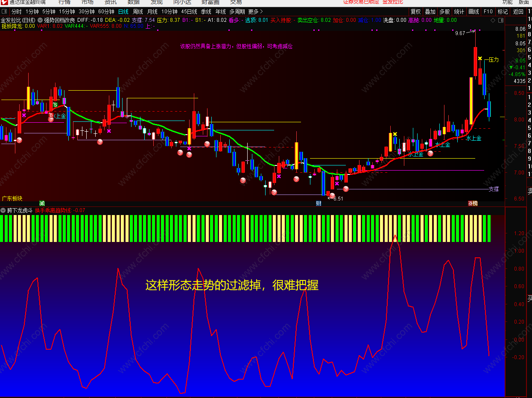Open the 广东板块 sector link
This screenshot has height=398, width=532.
[x=12, y=198]
